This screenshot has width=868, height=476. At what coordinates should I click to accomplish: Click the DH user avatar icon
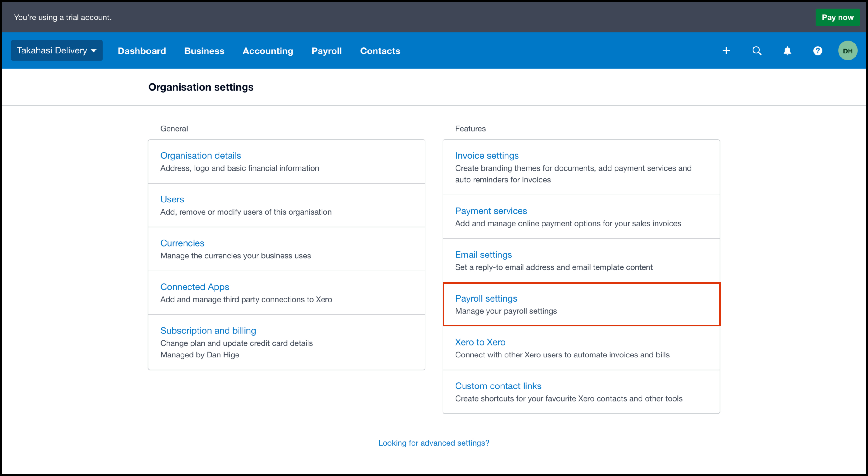click(x=848, y=50)
